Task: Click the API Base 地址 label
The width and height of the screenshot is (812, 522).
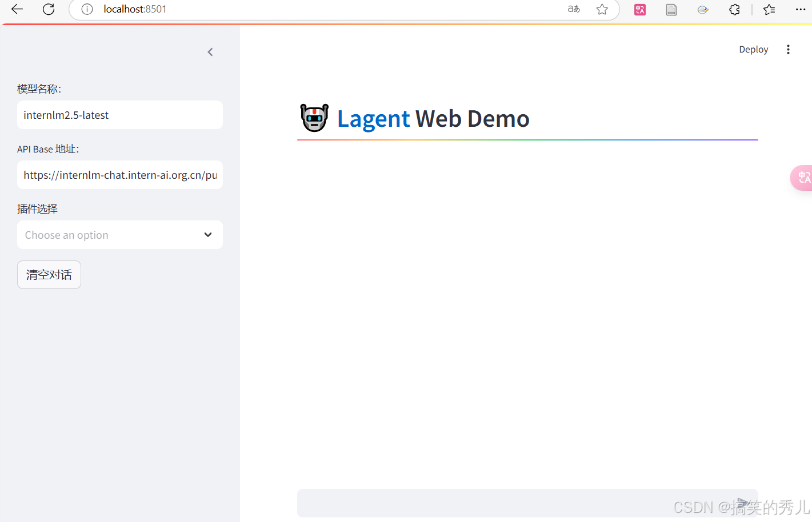Action: [48, 148]
